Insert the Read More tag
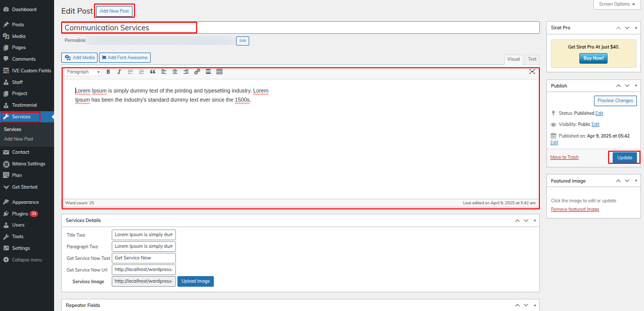Image resolution: width=644 pixels, height=311 pixels. (x=208, y=72)
